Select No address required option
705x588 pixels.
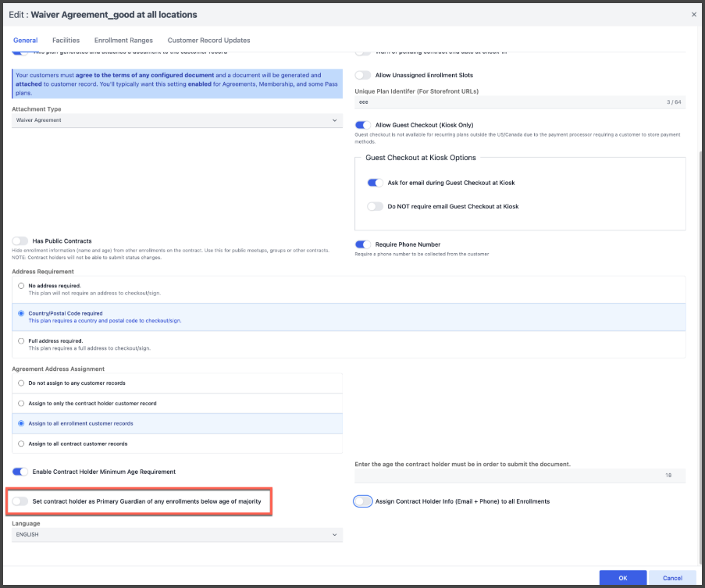point(21,286)
